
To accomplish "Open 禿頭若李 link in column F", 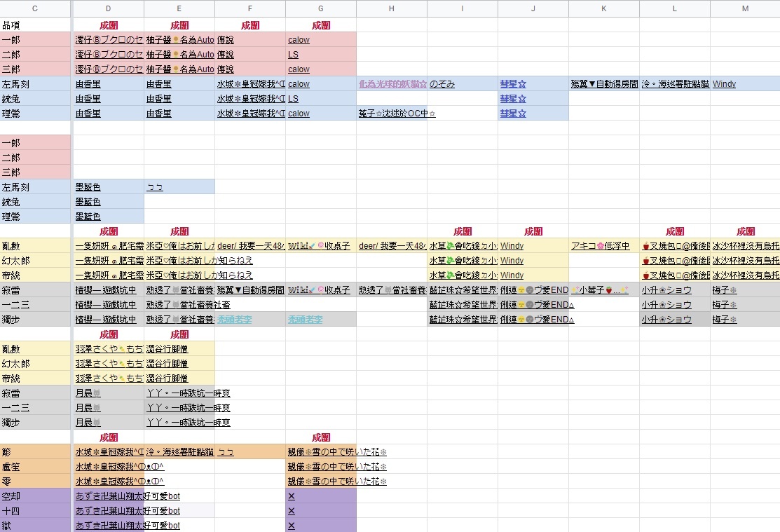I will coord(234,320).
